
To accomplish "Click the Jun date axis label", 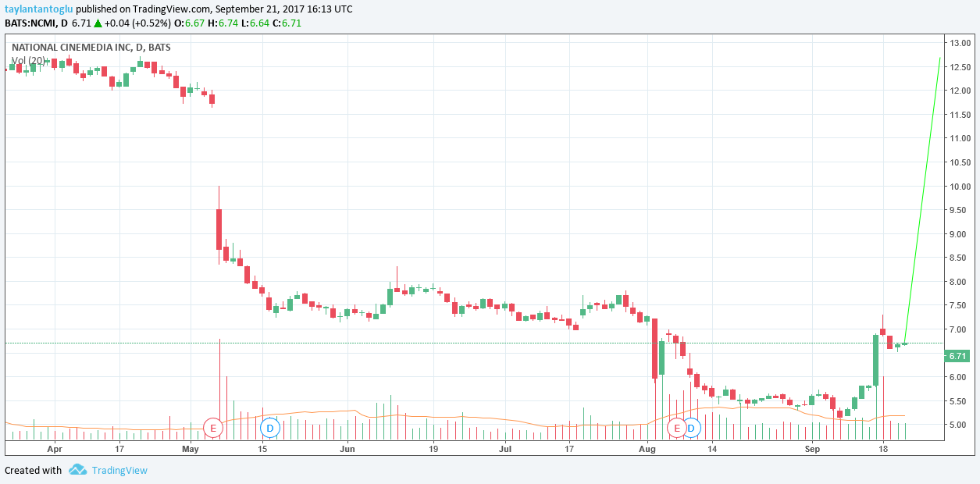I will (x=347, y=449).
